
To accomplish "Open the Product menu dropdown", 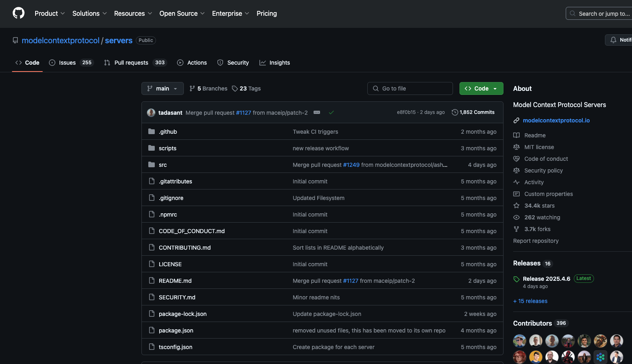I will [50, 13].
